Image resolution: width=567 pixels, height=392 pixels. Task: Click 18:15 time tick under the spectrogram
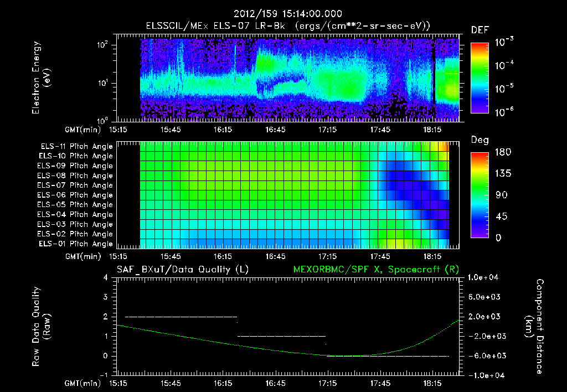coord(432,130)
